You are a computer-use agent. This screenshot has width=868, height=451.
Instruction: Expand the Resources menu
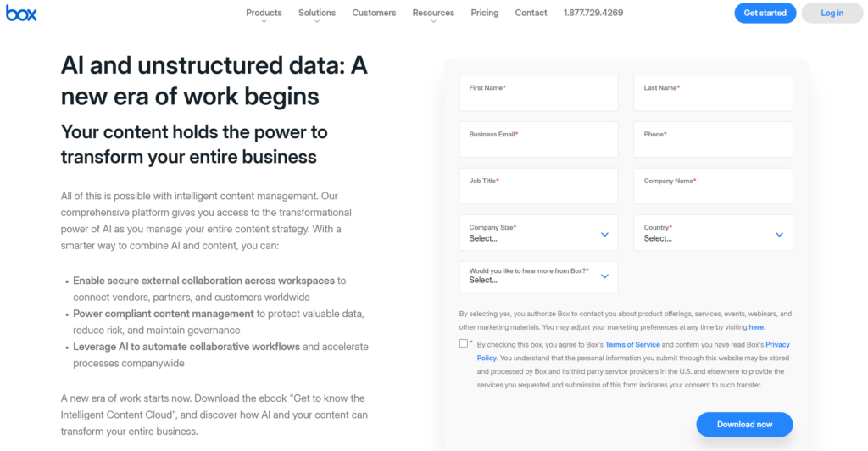coord(433,13)
